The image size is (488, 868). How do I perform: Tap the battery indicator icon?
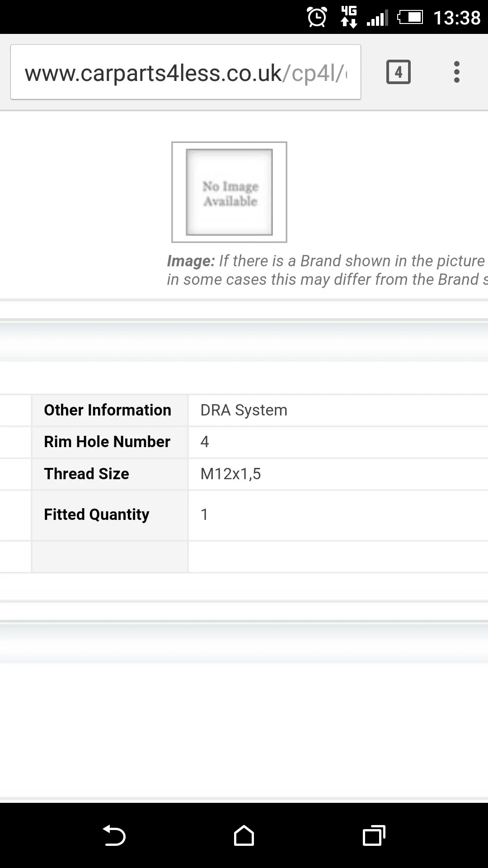point(410,17)
